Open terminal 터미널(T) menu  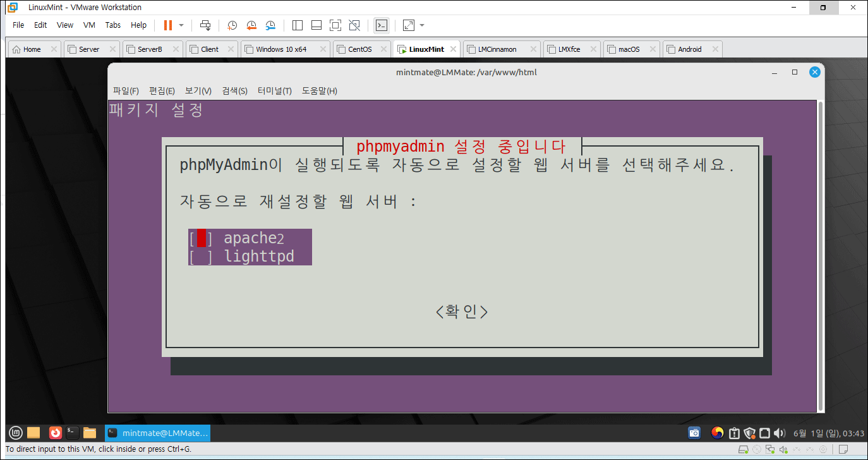pyautogui.click(x=274, y=91)
